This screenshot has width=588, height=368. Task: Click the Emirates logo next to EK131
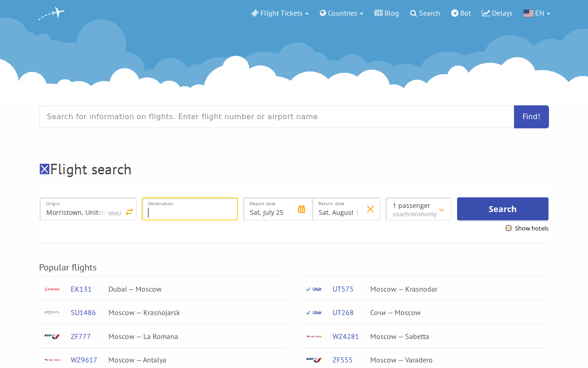pos(52,289)
